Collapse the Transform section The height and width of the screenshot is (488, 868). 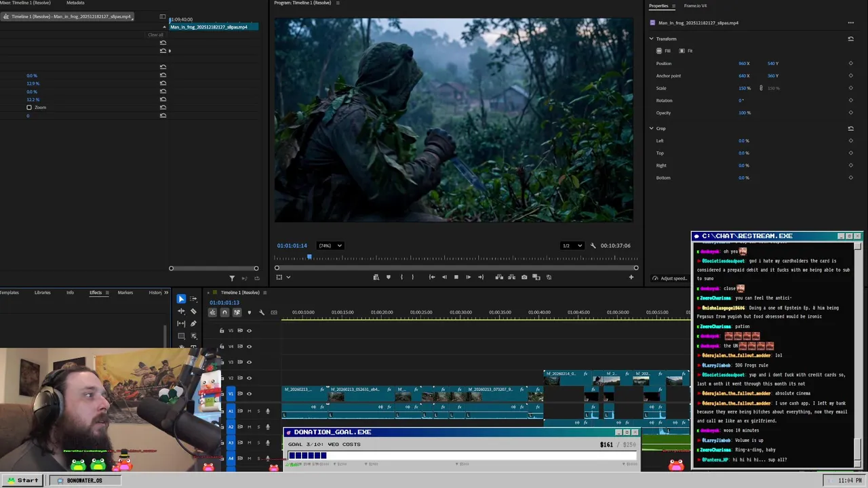(x=651, y=39)
